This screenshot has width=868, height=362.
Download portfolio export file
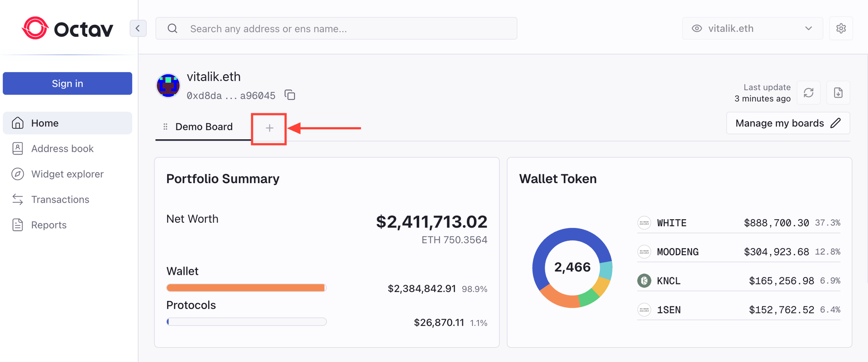tap(838, 92)
